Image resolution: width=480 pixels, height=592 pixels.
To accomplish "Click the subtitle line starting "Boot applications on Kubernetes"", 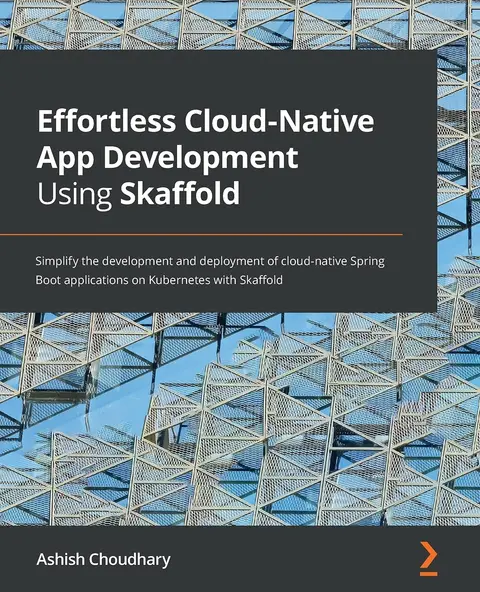I will pos(159,280).
